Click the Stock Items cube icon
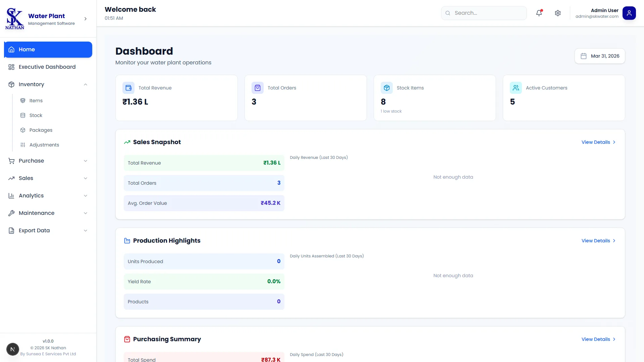 (x=387, y=88)
